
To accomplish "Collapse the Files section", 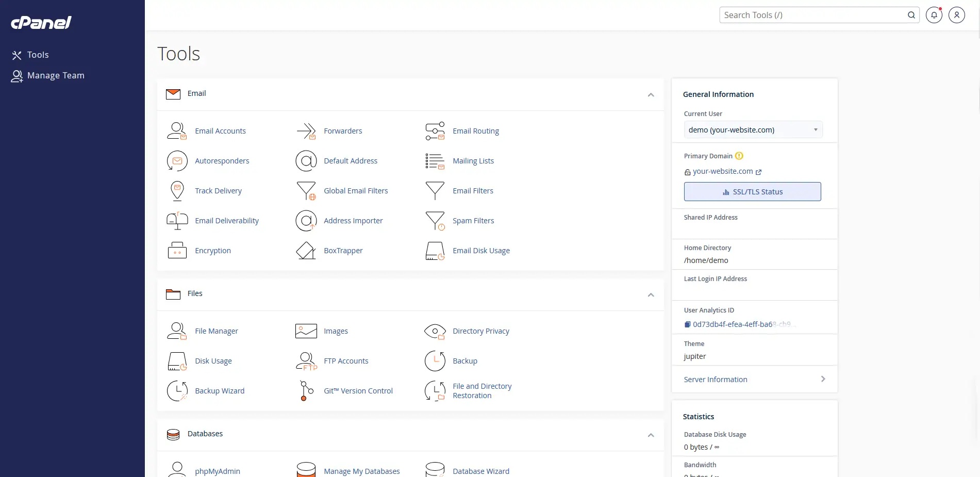I will tap(651, 295).
